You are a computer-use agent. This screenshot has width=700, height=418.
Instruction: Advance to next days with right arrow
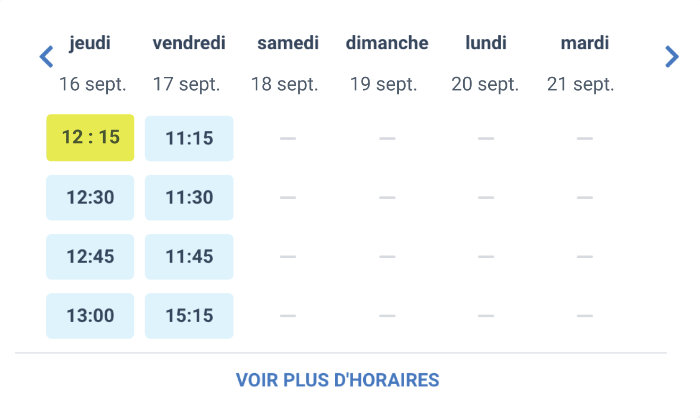tap(672, 57)
